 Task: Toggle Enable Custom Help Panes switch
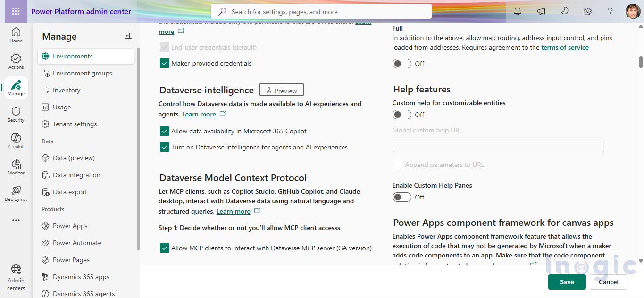click(402, 197)
